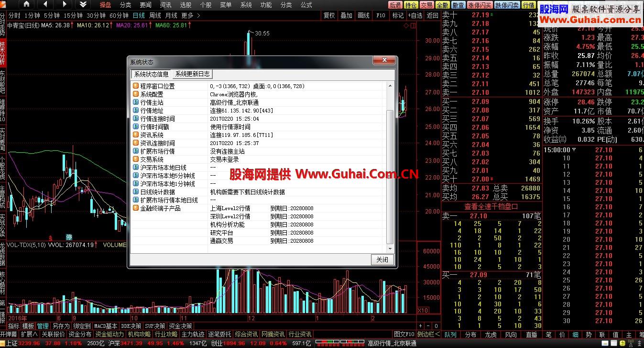Screen dimensions: 644x348
Task: Expand the 更多 periods list
Action: click(190, 15)
